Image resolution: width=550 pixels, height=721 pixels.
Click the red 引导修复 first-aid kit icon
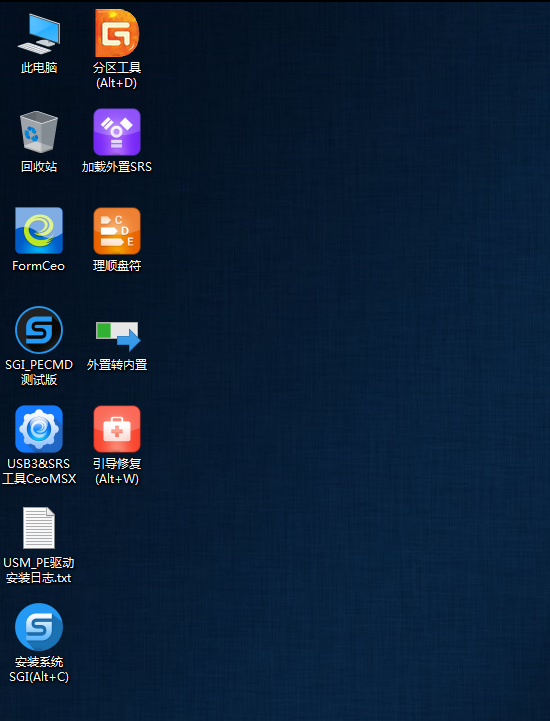[117, 429]
